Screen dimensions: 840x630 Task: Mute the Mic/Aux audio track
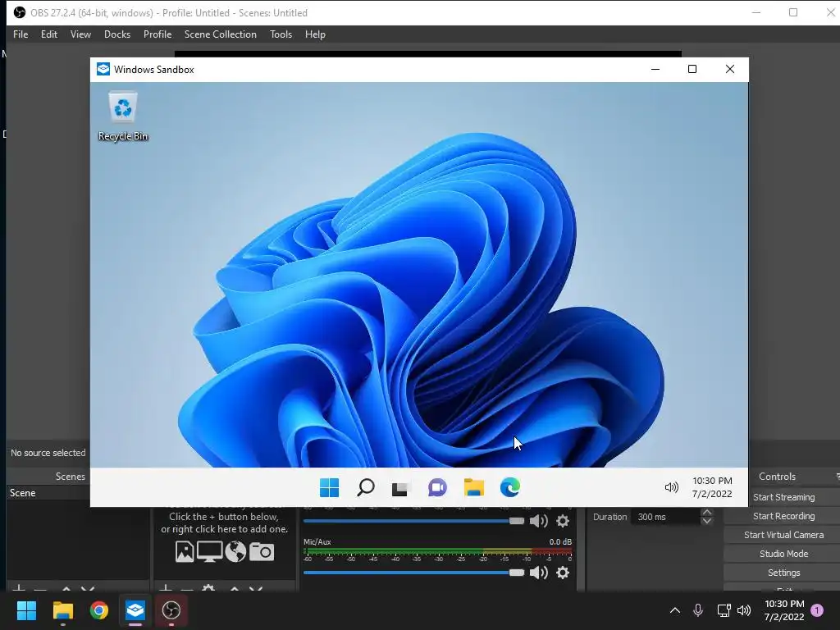tap(538, 573)
